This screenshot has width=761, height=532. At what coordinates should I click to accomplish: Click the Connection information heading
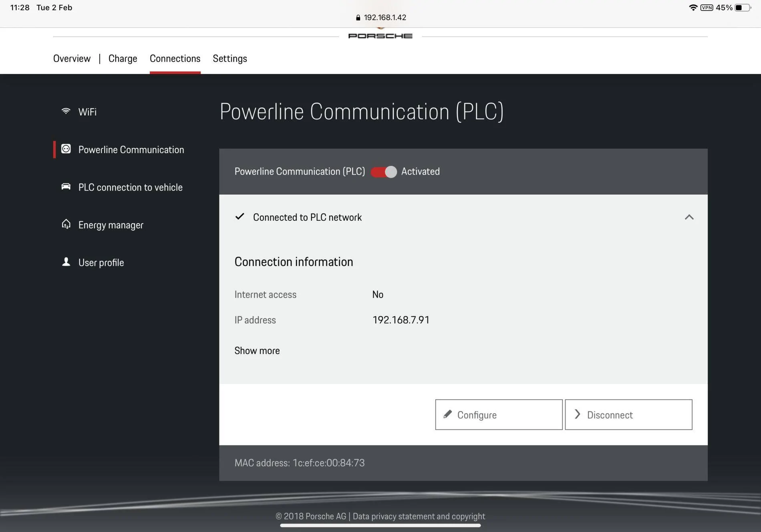[294, 262]
